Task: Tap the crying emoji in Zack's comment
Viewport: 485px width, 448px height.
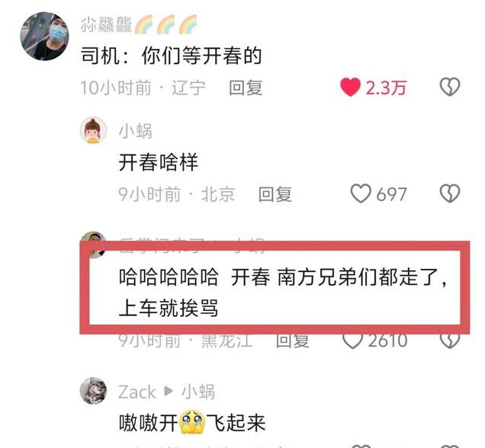Action: coord(191,422)
